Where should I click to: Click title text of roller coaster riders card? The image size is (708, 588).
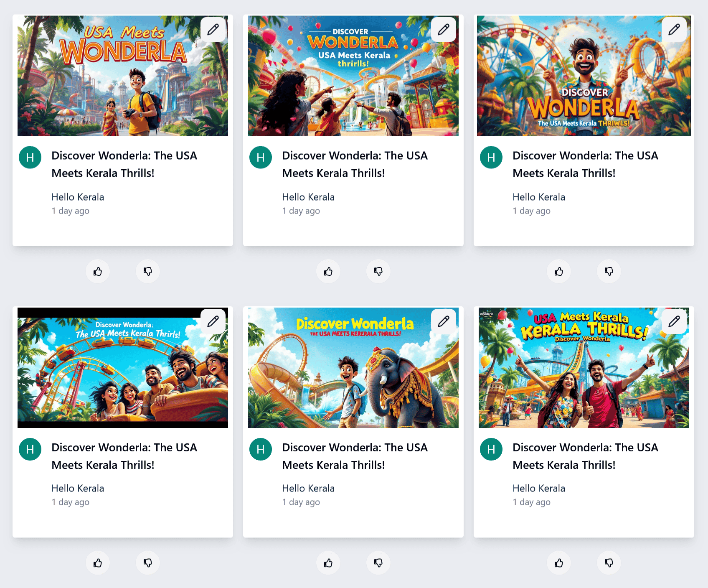(x=124, y=456)
